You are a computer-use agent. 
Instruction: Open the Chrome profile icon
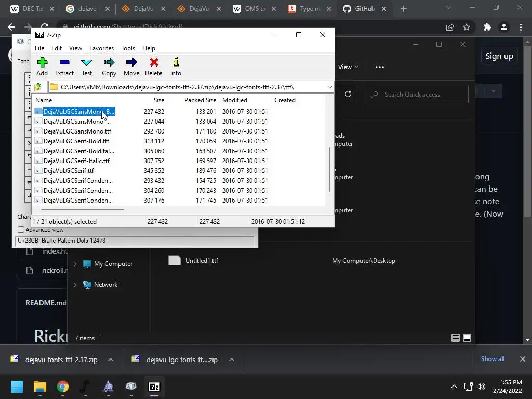click(x=504, y=27)
